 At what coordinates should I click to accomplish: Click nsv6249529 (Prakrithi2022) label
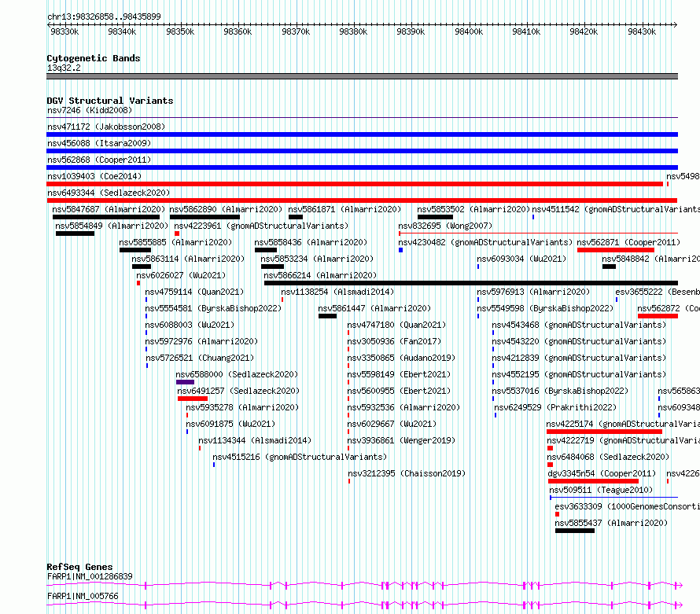(x=555, y=407)
